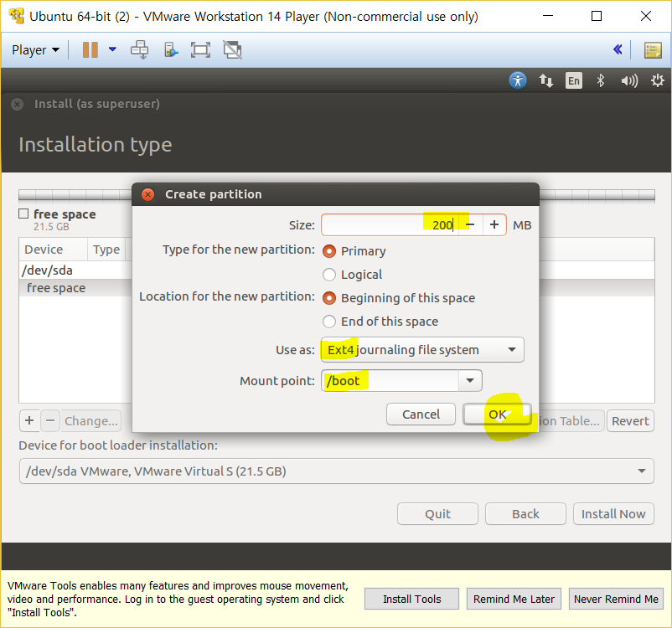Choose End of this space option
672x628 pixels.
[x=329, y=322]
